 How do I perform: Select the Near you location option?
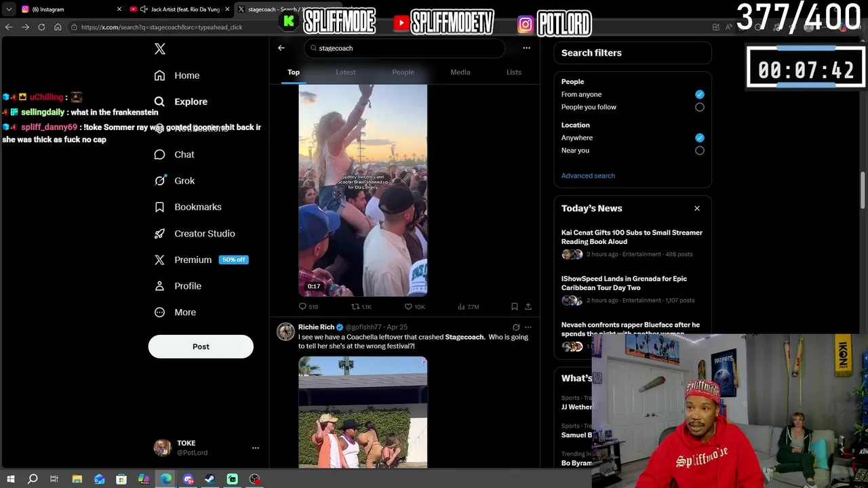(x=699, y=150)
